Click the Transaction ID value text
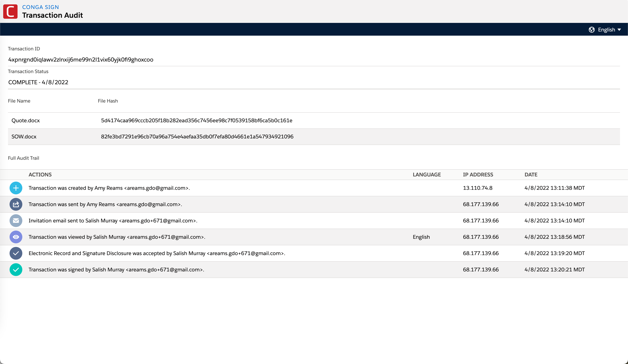The width and height of the screenshot is (628, 364). 80,60
